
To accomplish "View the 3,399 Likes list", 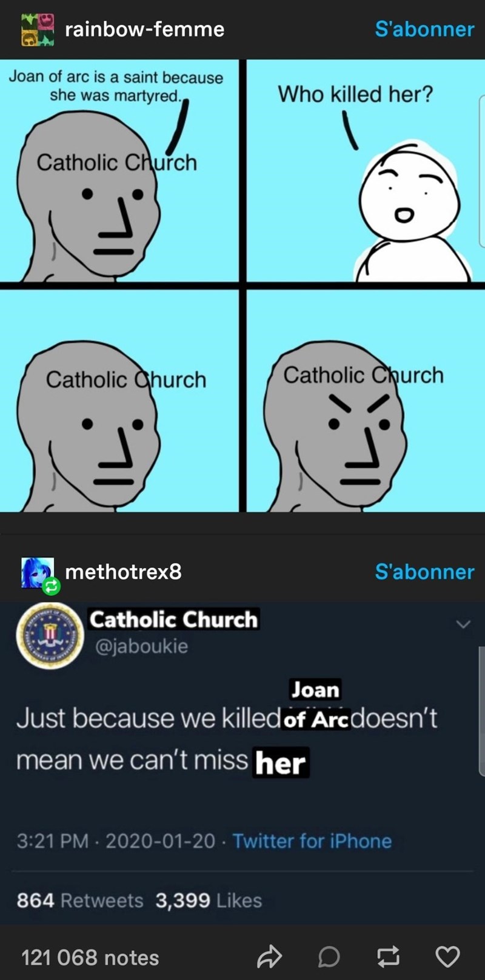I will click(x=209, y=901).
